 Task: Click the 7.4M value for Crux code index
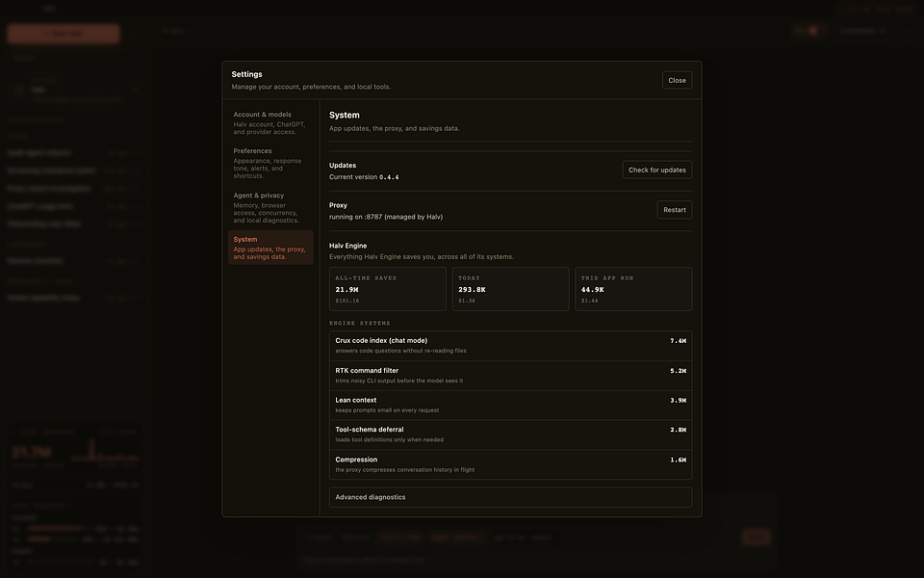coord(678,341)
